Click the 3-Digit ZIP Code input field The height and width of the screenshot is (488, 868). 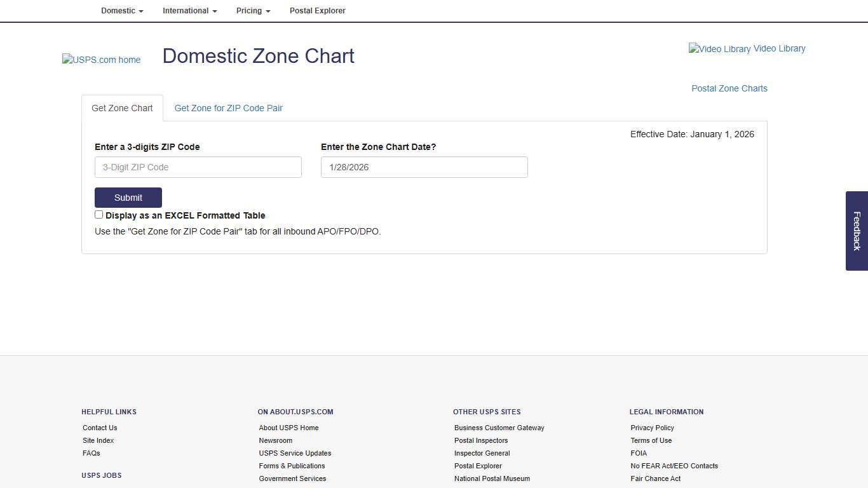(198, 167)
